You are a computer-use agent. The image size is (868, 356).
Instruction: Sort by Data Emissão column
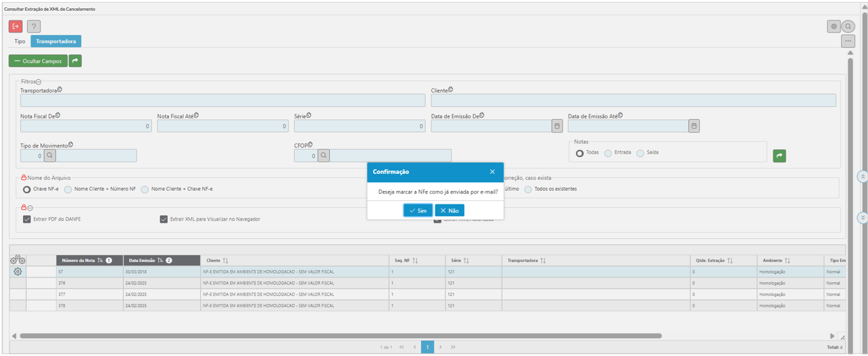pos(162,261)
